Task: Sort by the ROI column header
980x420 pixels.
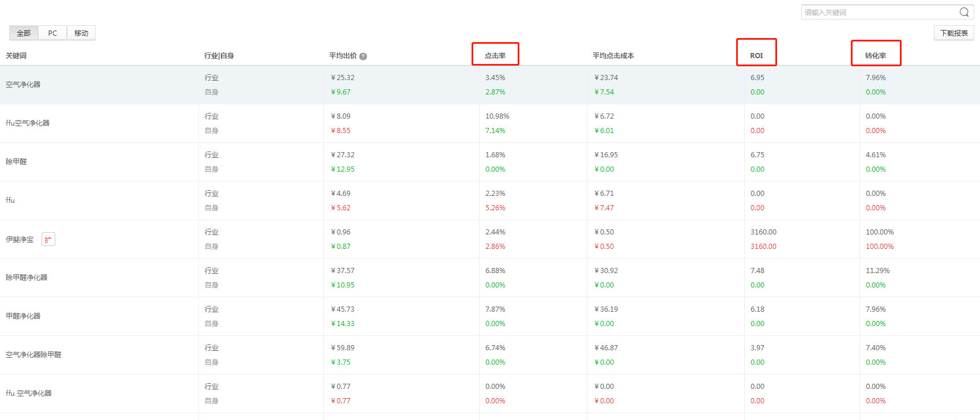Action: [x=756, y=56]
